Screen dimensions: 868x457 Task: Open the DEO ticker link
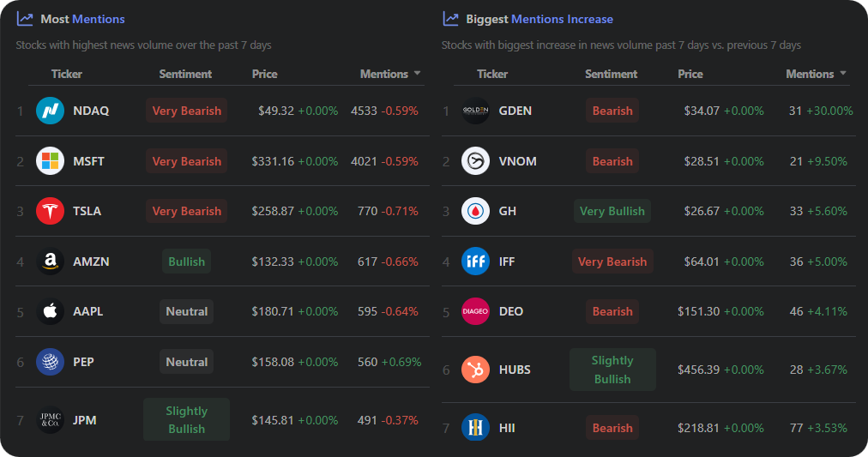pos(511,311)
